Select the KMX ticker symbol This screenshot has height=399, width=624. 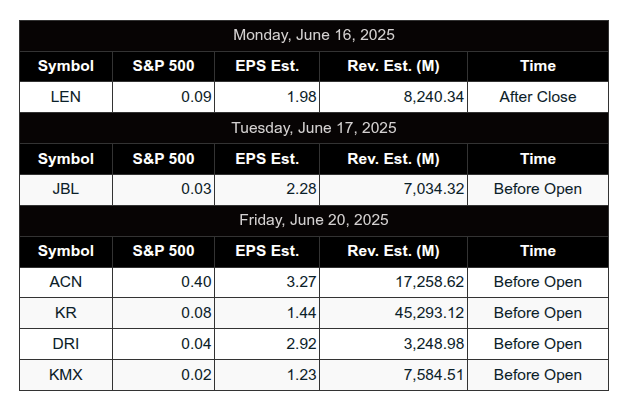click(66, 375)
